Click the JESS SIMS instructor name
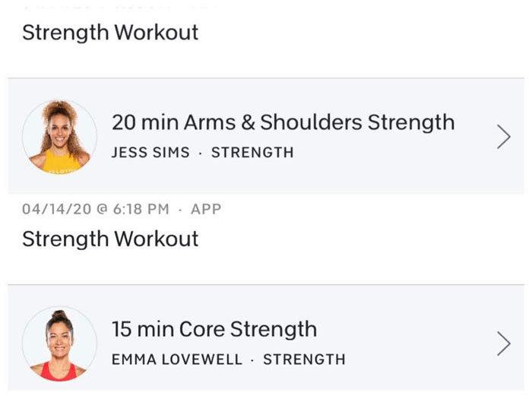 pos(150,152)
